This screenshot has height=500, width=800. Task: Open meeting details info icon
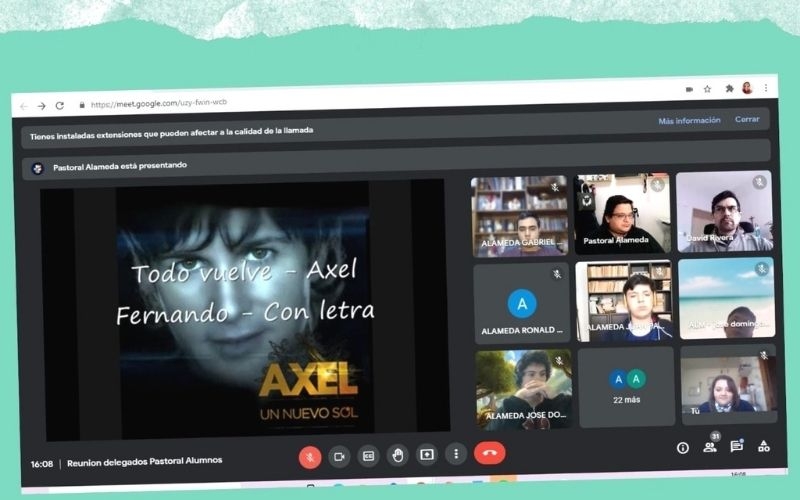coord(683,448)
